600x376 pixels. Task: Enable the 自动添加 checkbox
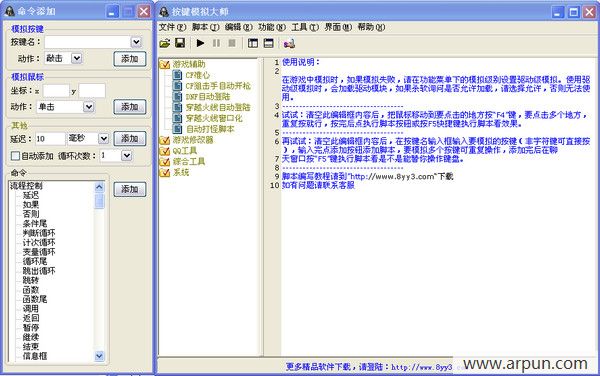15,156
